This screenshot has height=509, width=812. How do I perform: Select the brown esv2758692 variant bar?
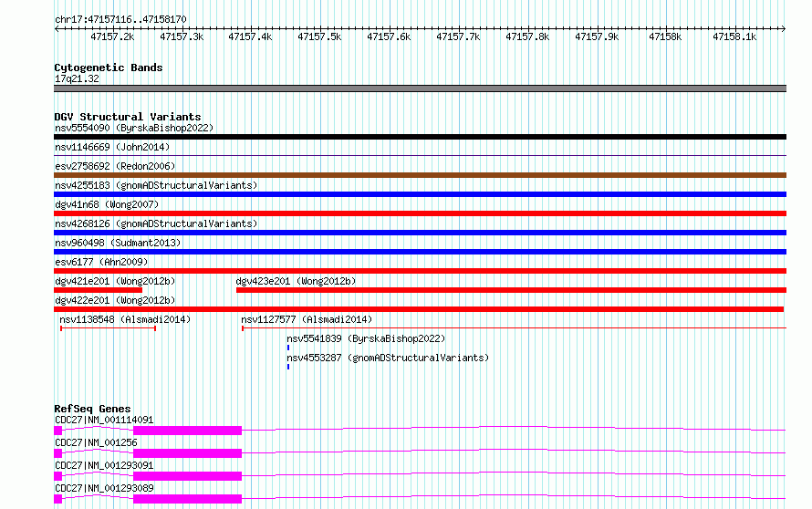pyautogui.click(x=420, y=175)
